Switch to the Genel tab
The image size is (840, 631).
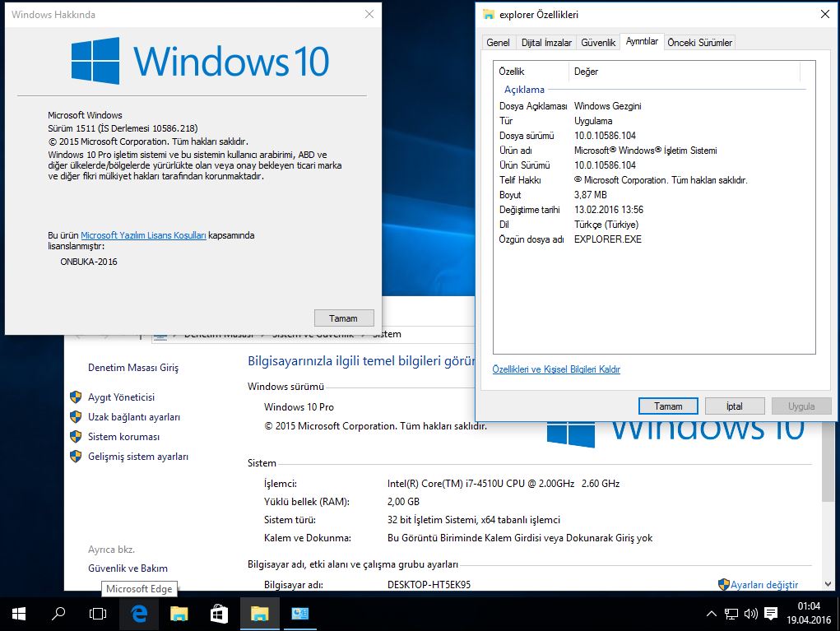(x=498, y=43)
